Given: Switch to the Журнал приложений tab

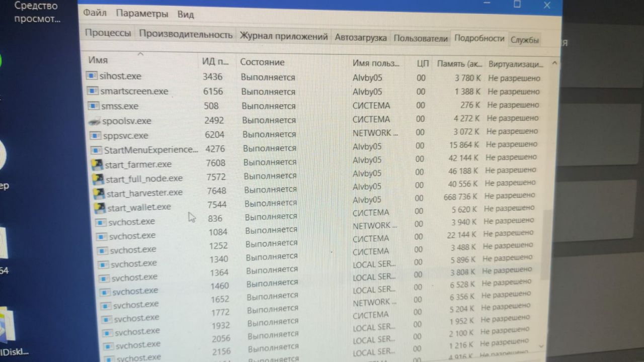Looking at the screenshot, I should click(284, 36).
